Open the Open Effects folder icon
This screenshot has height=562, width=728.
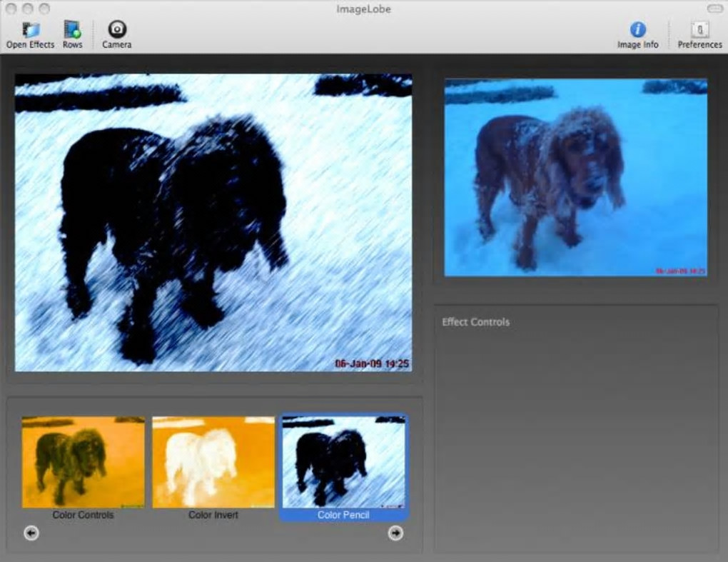30,30
